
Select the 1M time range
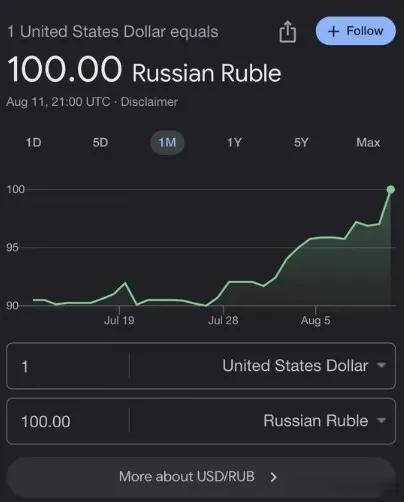tap(167, 143)
